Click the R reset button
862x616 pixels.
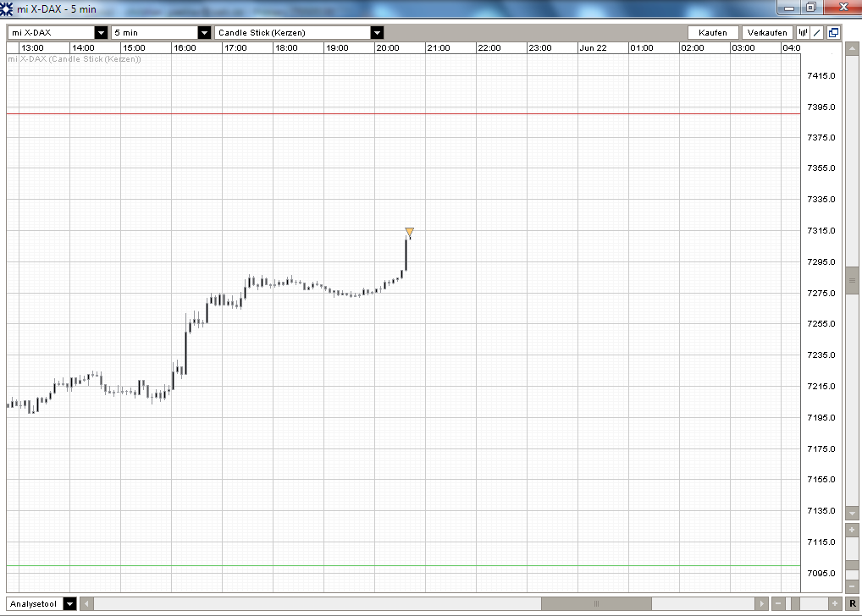click(853, 603)
